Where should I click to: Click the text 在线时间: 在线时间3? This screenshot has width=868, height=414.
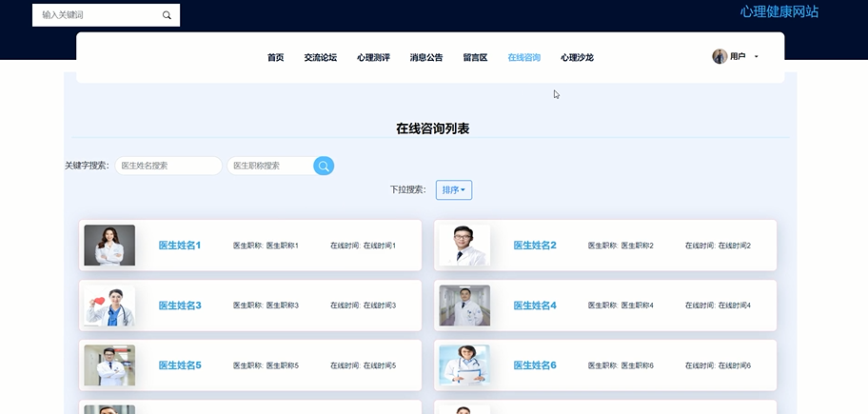click(364, 306)
